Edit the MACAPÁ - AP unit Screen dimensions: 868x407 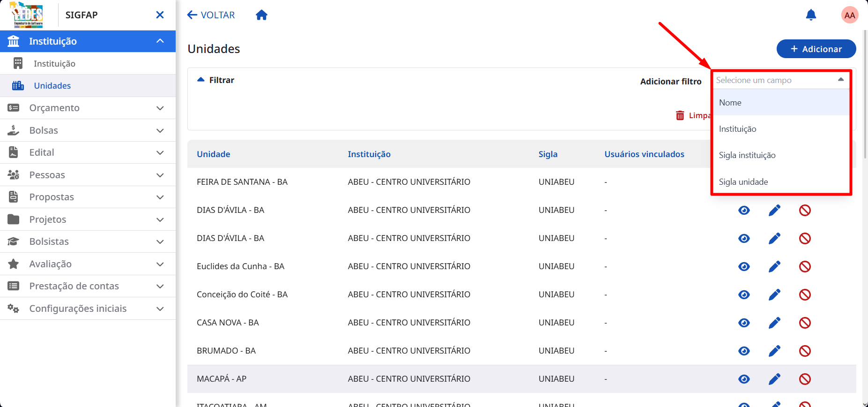[774, 379]
